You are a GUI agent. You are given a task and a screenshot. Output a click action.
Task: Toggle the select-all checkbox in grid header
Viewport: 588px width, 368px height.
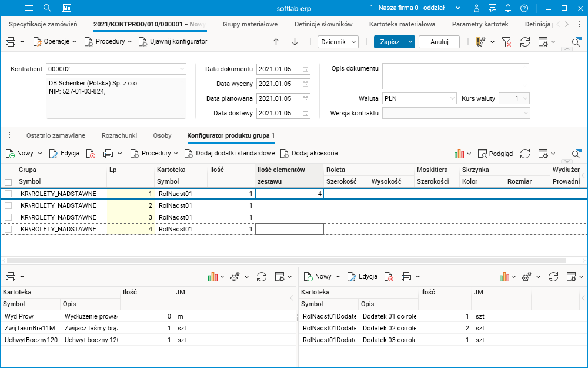pos(8,182)
